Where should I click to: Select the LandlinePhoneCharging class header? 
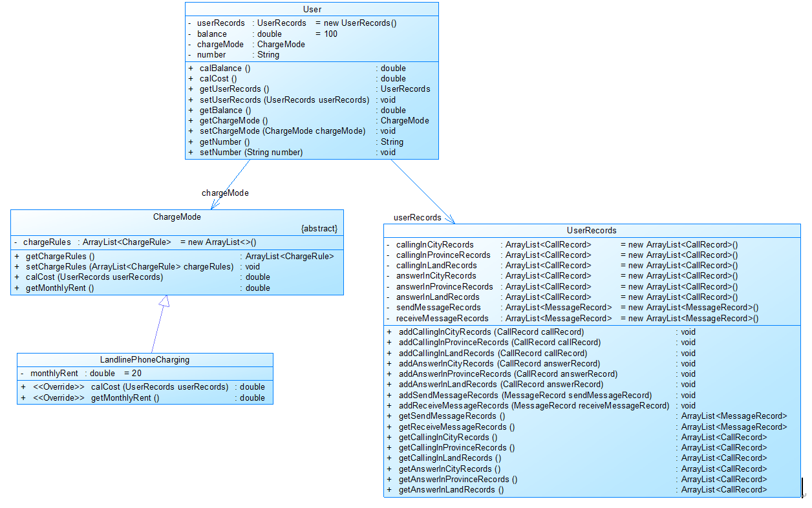pyautogui.click(x=145, y=360)
